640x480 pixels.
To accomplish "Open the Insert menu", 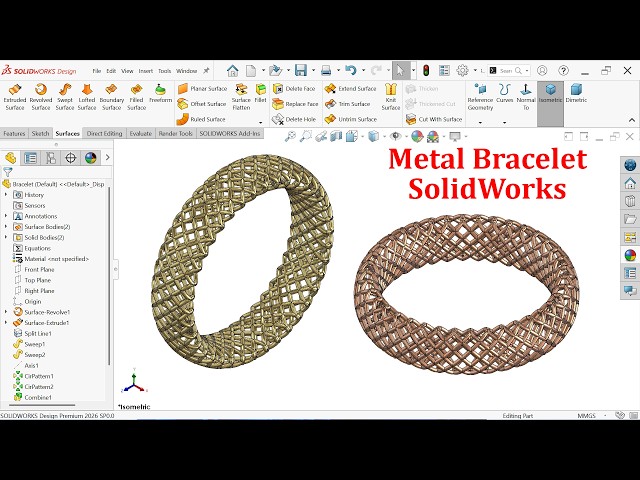I will tap(146, 71).
